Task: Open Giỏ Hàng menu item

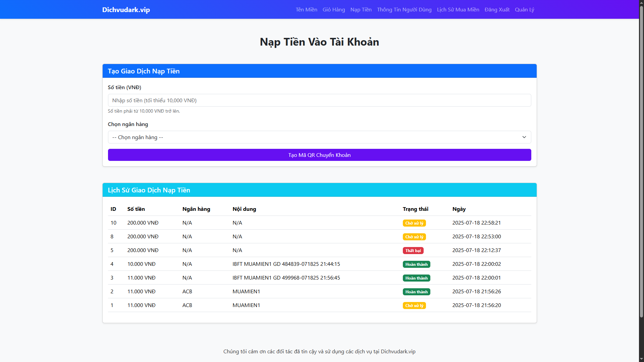Action: (x=333, y=10)
